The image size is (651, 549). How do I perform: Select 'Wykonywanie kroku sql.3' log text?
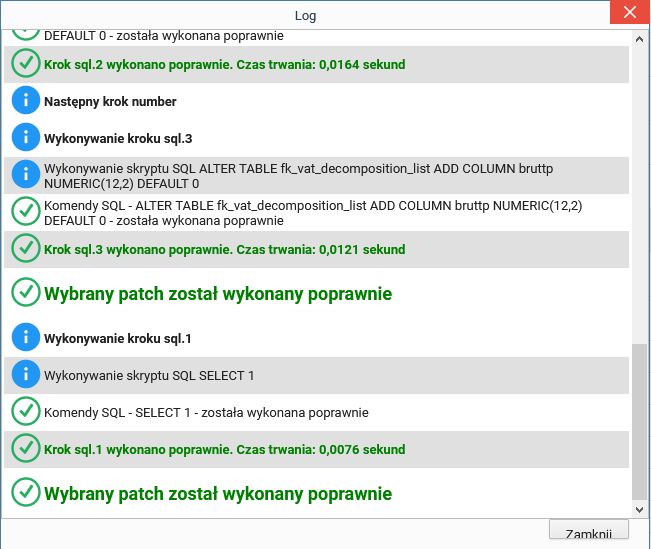(118, 139)
